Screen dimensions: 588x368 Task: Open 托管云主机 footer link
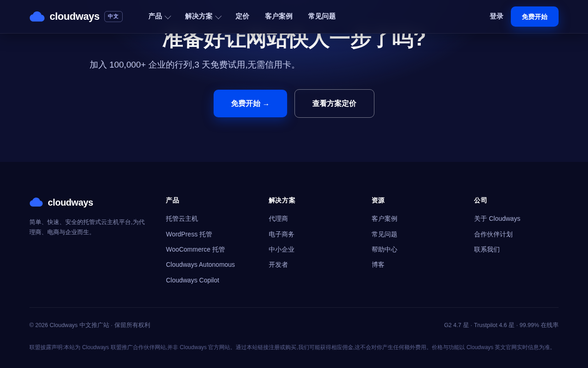point(182,219)
